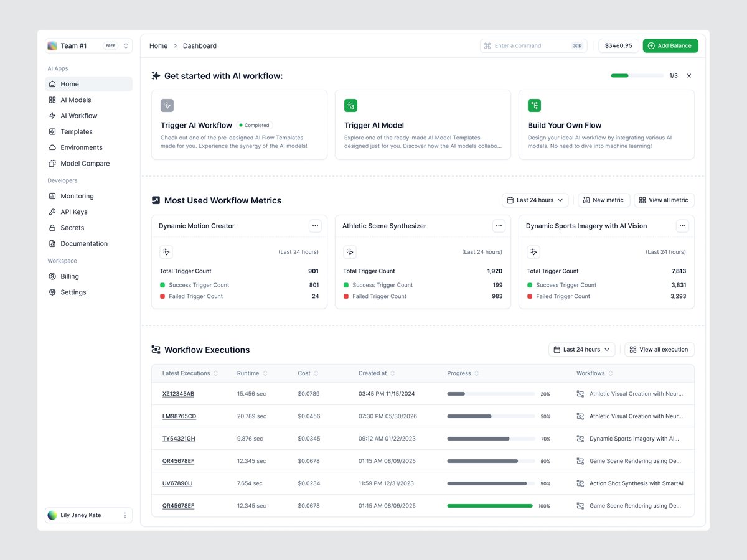The height and width of the screenshot is (560, 747).
Task: Click the API Keys key icon
Action: [52, 212]
